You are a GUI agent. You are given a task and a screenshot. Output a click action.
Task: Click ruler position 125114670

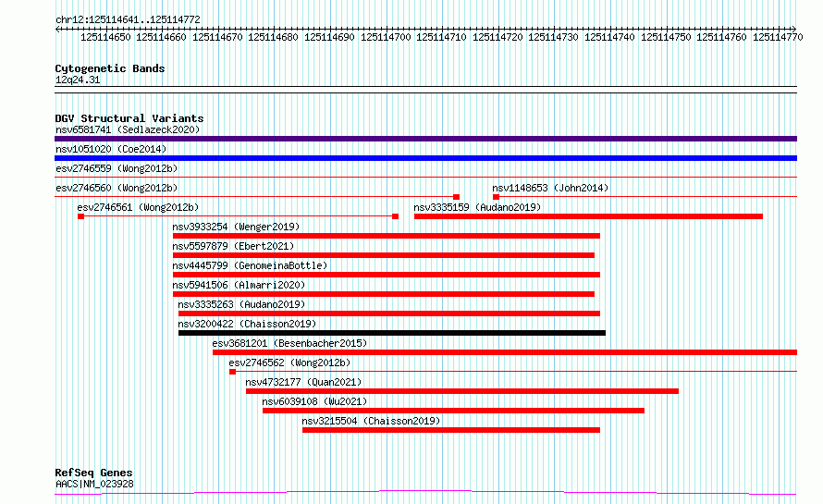click(217, 37)
